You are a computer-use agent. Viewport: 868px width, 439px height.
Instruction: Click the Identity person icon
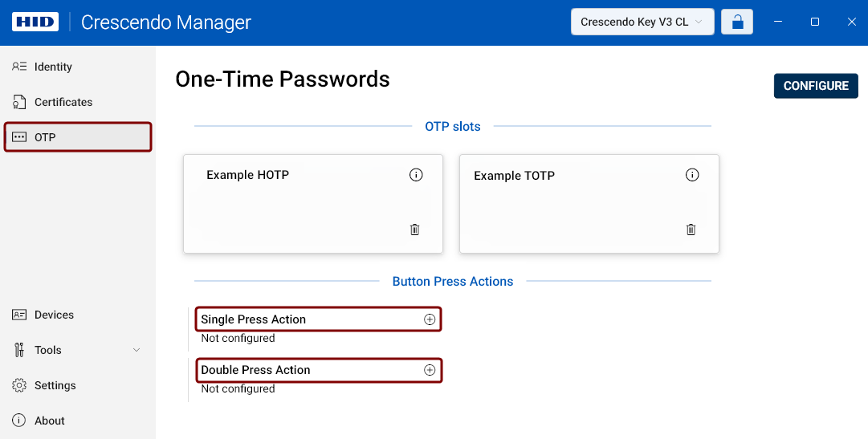point(19,67)
